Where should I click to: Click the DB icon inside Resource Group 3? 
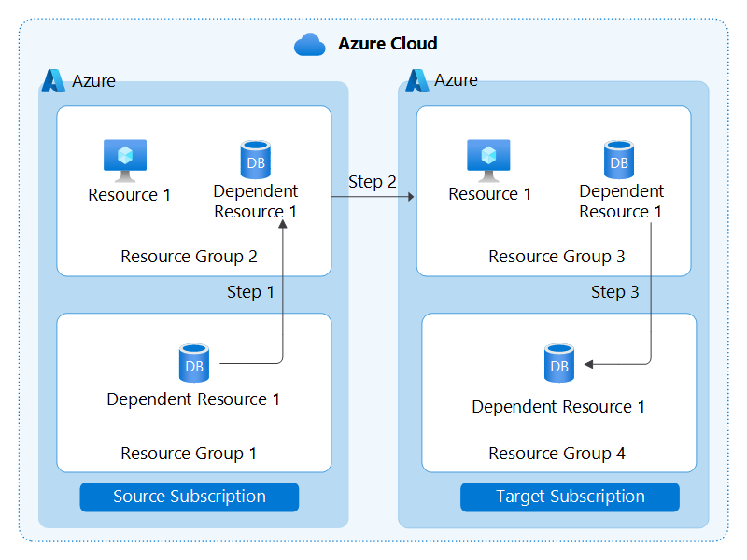(620, 159)
